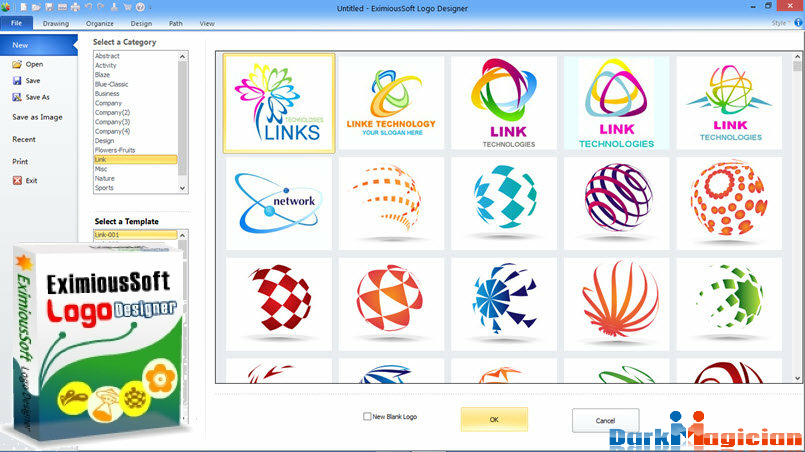Click the logo gallery scrollbar up arrow
Image resolution: width=805 pixels, height=452 pixels.
pyautogui.click(x=797, y=56)
